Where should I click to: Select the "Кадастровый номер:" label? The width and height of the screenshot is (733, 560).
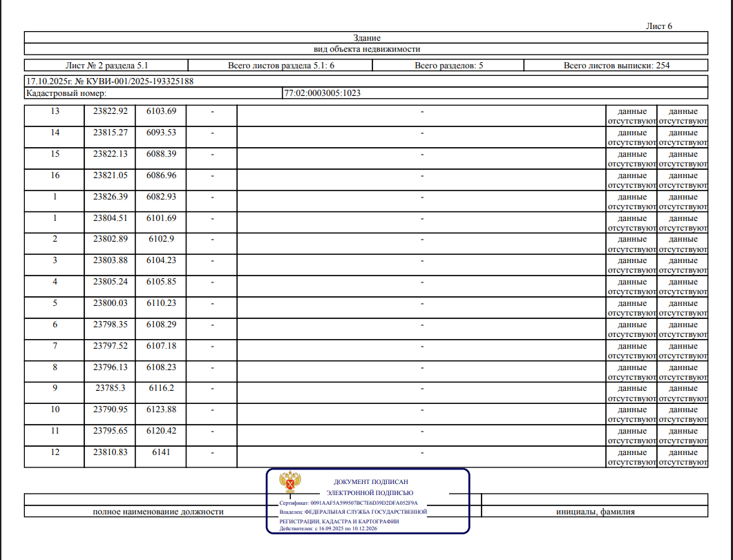(66, 93)
